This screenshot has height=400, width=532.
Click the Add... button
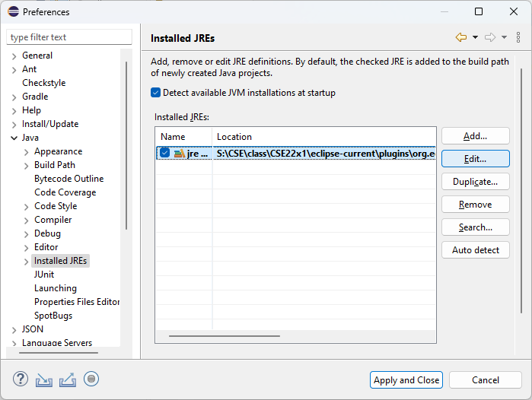point(475,136)
